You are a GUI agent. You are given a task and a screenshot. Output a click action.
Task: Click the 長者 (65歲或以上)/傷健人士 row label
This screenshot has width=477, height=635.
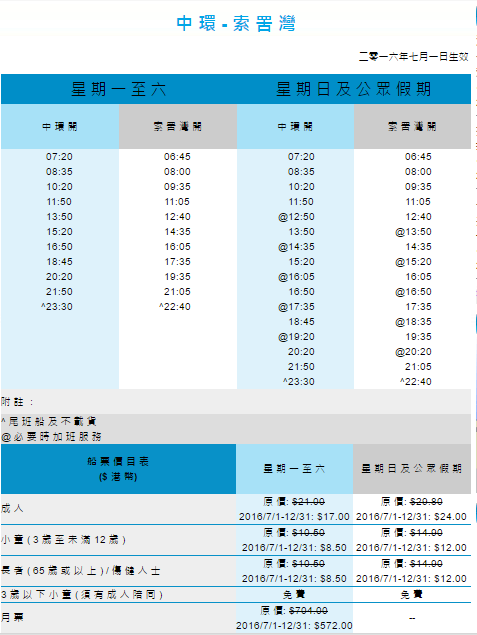coord(81,571)
